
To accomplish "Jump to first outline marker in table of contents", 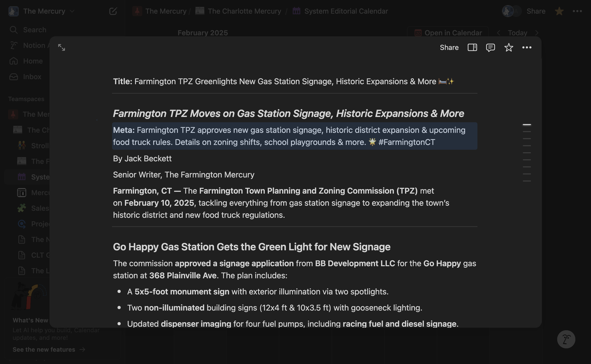I will (527, 125).
